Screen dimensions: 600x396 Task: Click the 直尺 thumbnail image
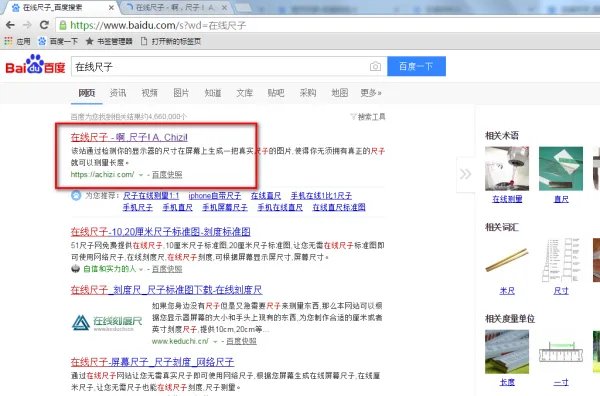(561, 169)
